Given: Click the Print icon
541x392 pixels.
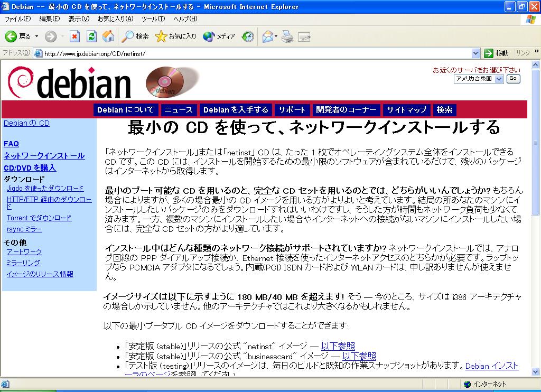Looking at the screenshot, I should click(287, 36).
